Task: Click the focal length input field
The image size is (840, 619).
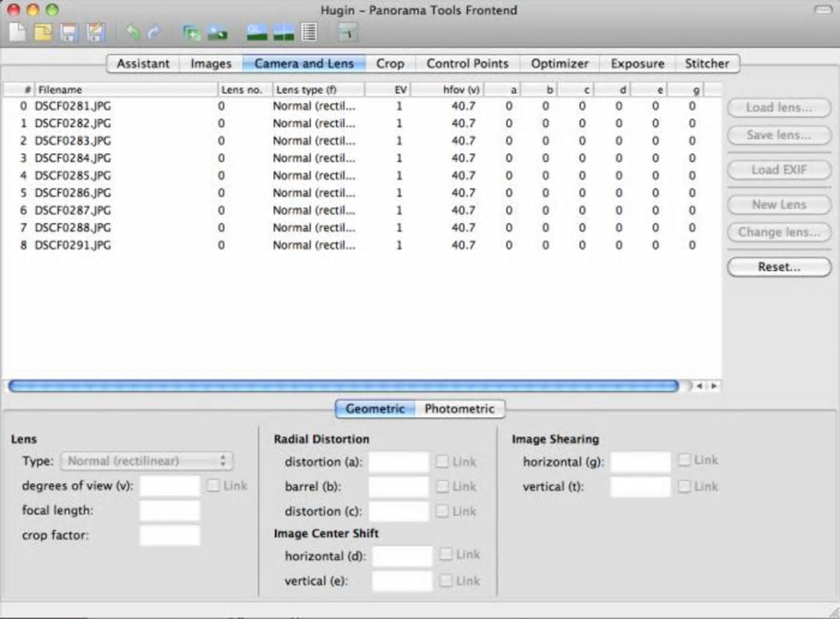Action: pyautogui.click(x=170, y=511)
